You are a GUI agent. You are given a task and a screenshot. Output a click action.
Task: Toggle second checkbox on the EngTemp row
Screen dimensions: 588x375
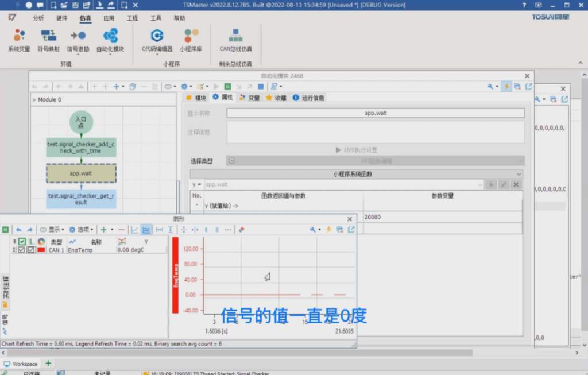[x=31, y=250]
